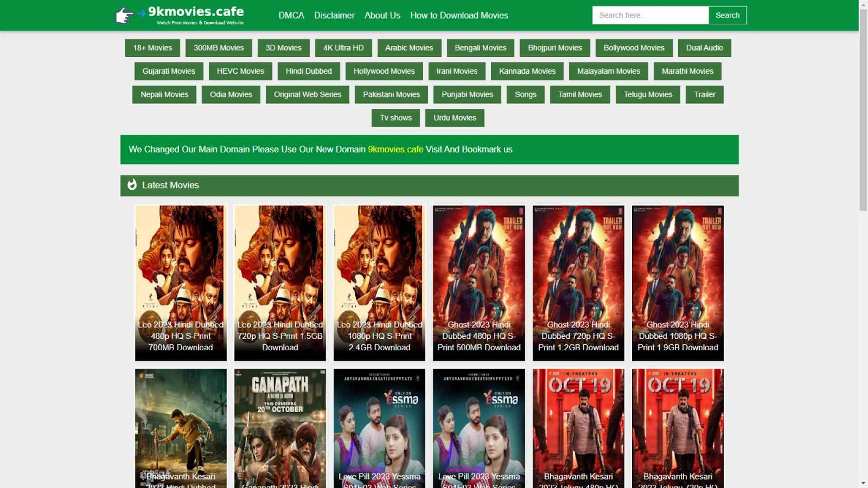This screenshot has height=488, width=868.
Task: Go to How to Download Movies
Action: pos(459,15)
